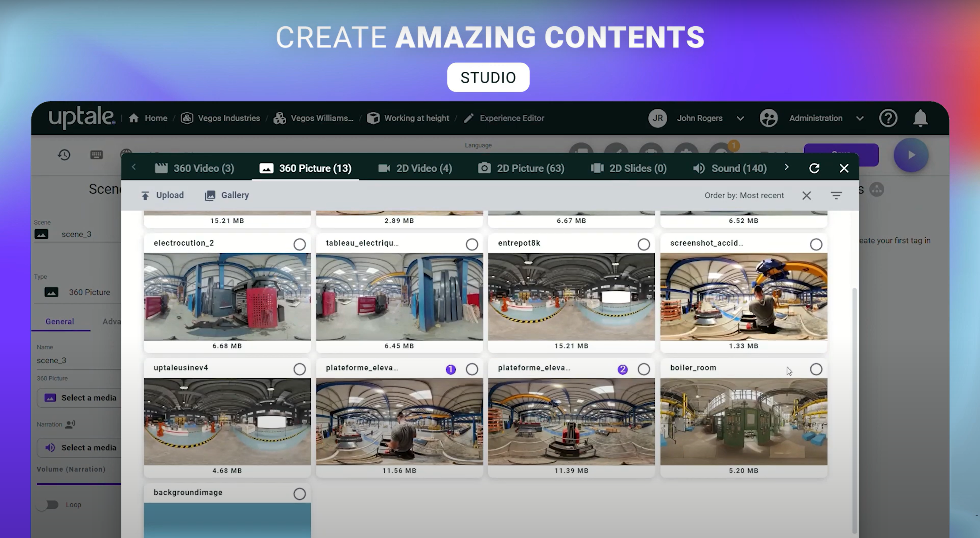
Task: Click the entrepot8k image thumbnail
Action: [x=571, y=297]
